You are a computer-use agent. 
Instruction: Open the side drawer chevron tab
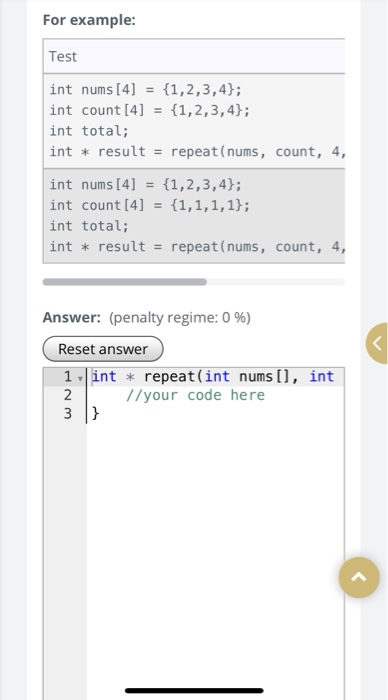pyautogui.click(x=377, y=343)
